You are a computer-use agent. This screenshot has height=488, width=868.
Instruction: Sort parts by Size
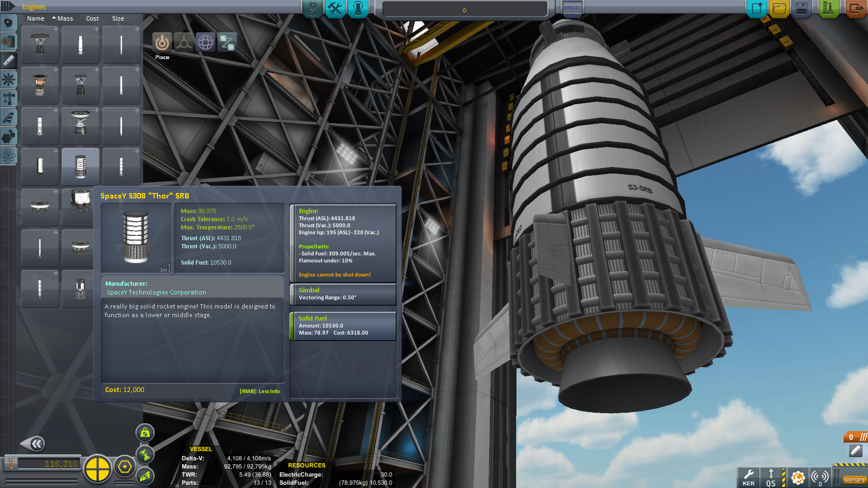(118, 18)
